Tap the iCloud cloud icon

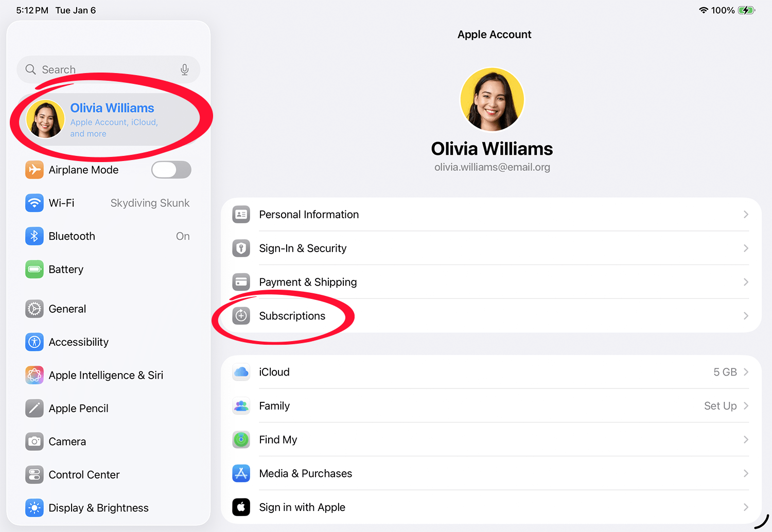[241, 372]
